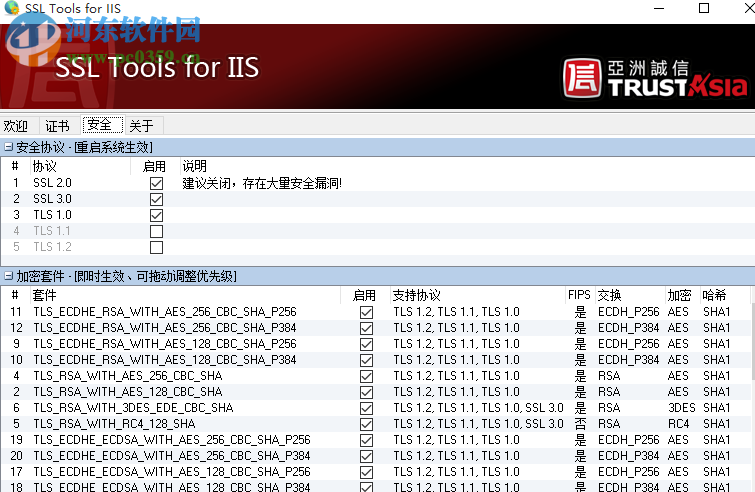Collapse the 加密套件 section

click(x=9, y=276)
